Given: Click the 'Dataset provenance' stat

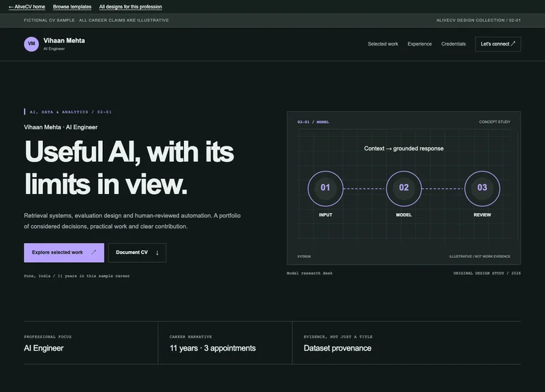Looking at the screenshot, I should point(337,348).
